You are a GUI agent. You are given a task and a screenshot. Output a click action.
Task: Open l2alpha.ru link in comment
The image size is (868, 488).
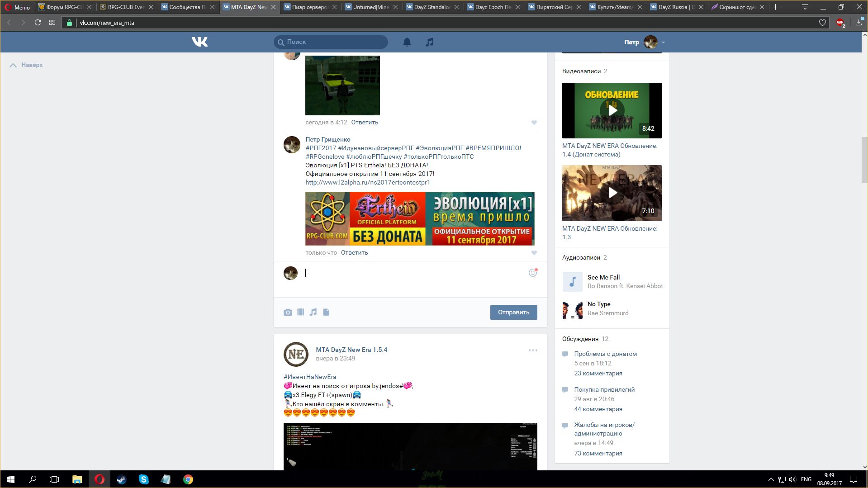tap(368, 182)
